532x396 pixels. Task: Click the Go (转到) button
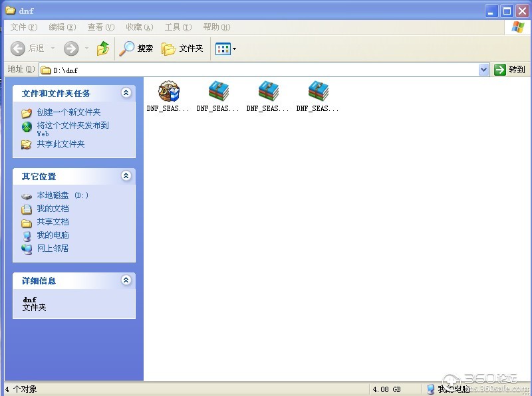509,70
